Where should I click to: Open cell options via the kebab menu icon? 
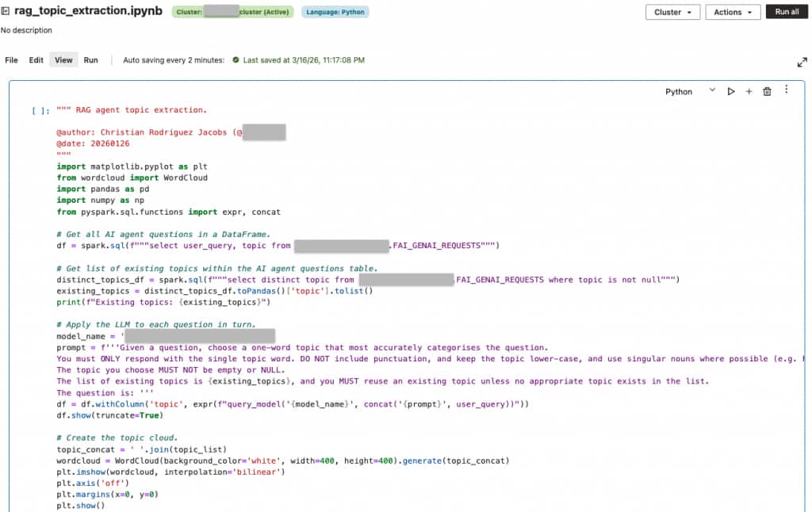(x=786, y=91)
